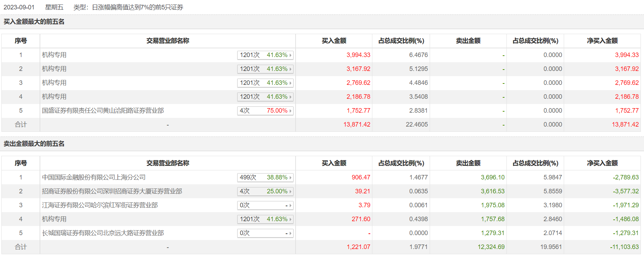
Task: Click 买入金额 column header in the sell table
Action: click(334, 163)
